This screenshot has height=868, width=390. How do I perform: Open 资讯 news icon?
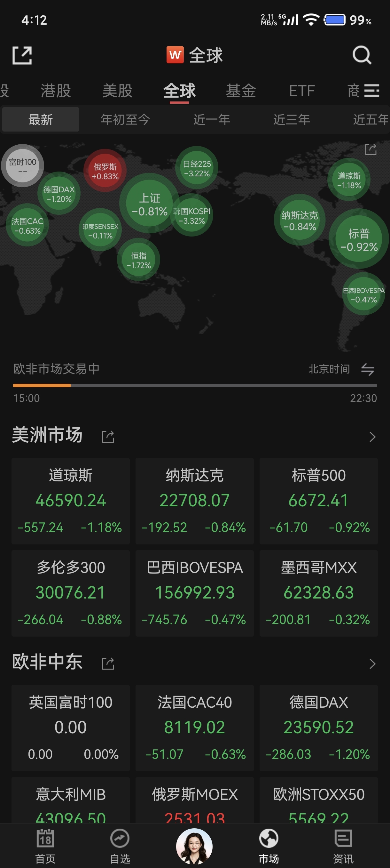pos(343,838)
